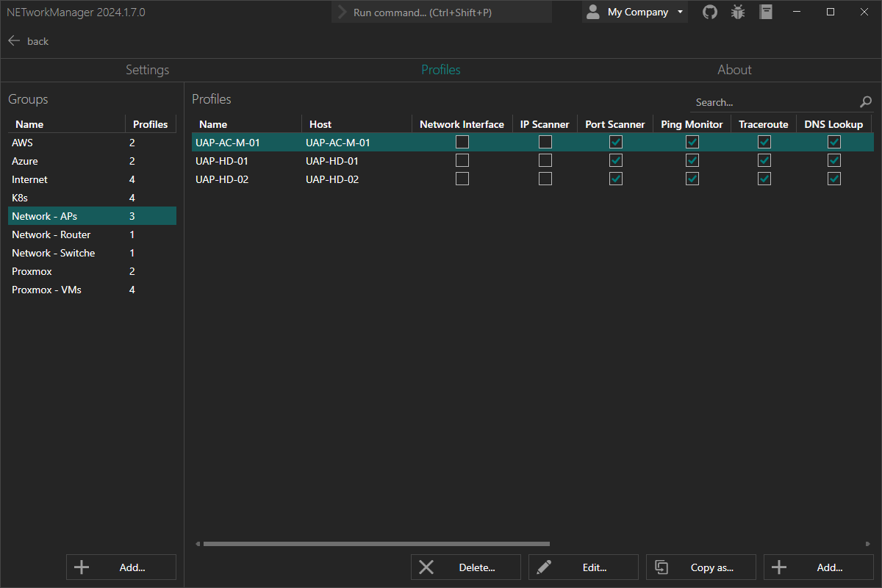882x588 pixels.
Task: Uncheck Traceroute for UAP-HD-02
Action: point(764,179)
